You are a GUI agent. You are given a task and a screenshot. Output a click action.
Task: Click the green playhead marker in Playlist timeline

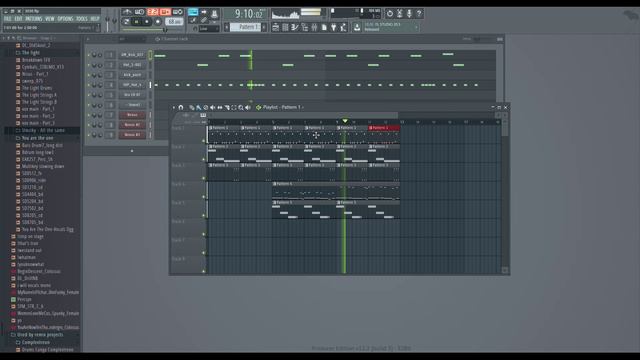[345, 121]
